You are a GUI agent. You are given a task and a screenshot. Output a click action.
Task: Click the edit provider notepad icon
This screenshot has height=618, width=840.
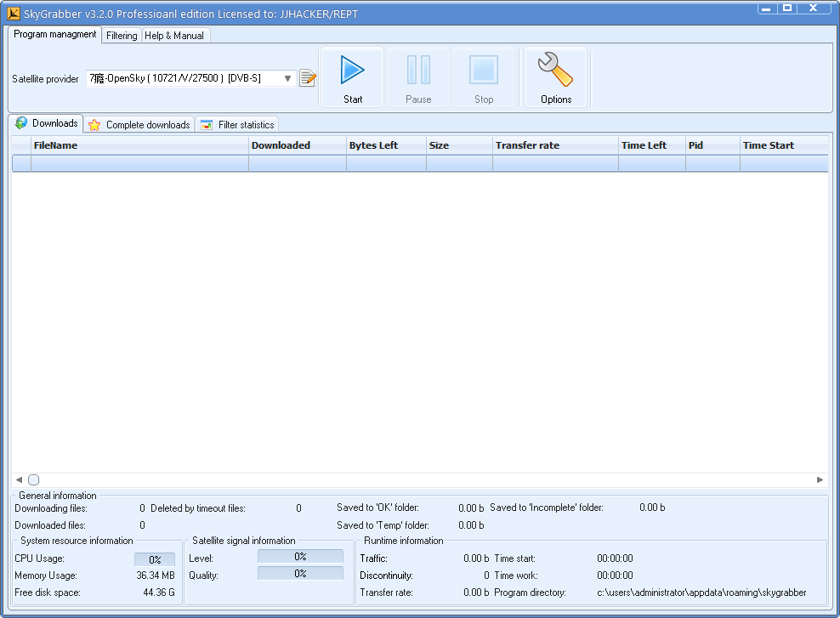[x=308, y=78]
